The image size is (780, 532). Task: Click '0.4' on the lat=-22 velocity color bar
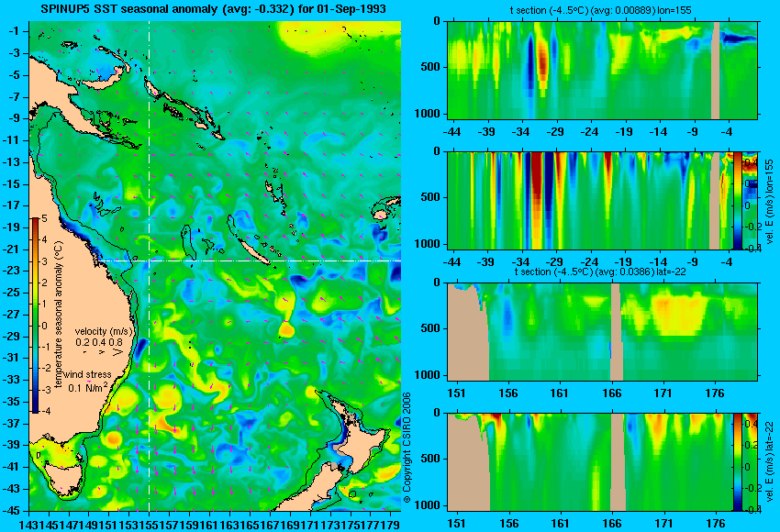coord(750,424)
